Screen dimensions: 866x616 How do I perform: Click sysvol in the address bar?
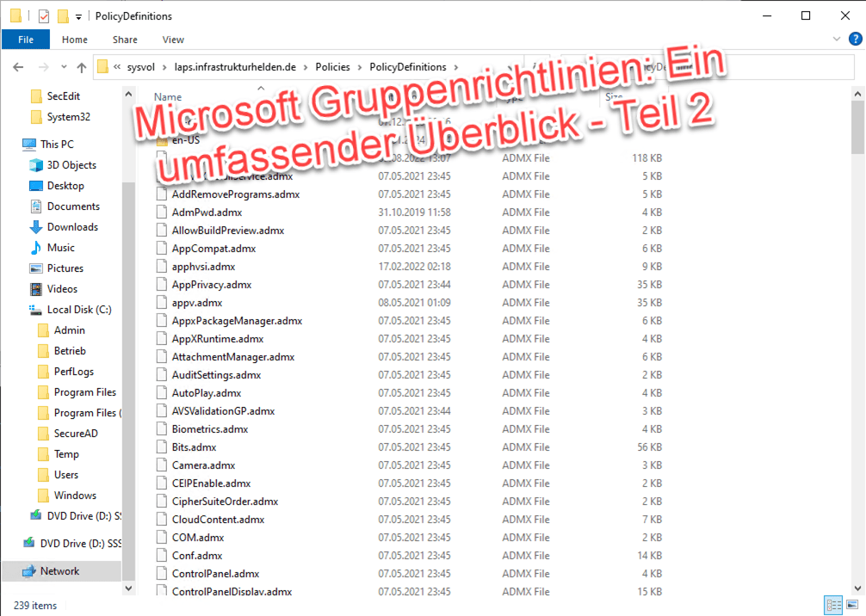(x=141, y=67)
